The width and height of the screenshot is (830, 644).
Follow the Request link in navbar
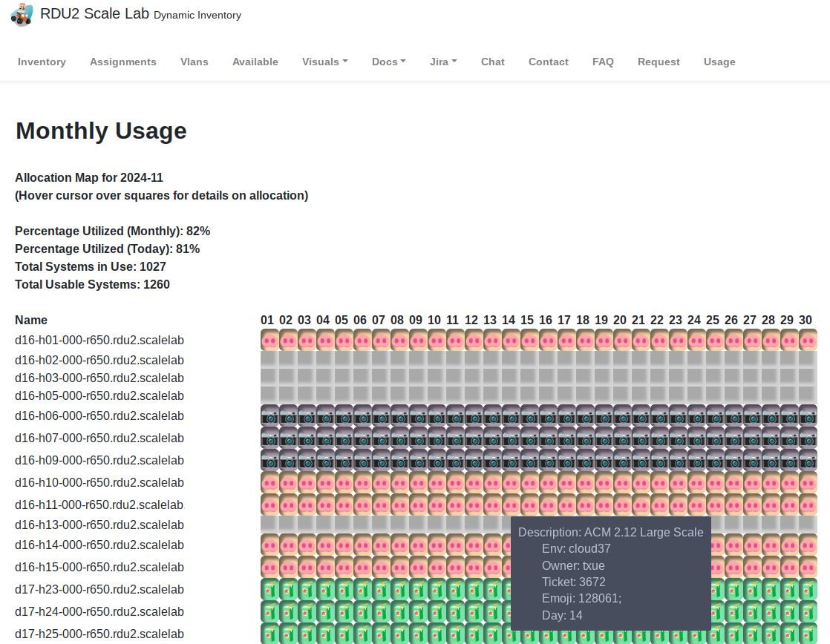tap(659, 62)
